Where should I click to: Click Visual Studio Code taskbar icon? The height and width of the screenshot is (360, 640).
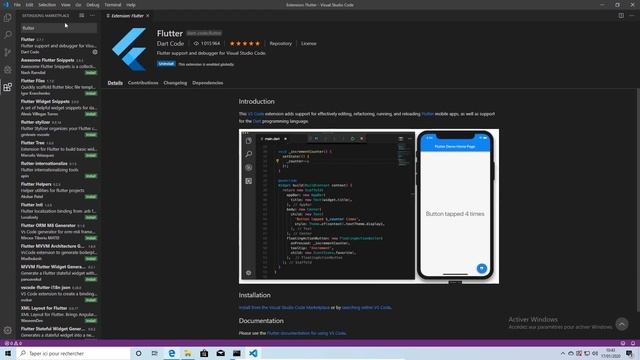pyautogui.click(x=253, y=353)
